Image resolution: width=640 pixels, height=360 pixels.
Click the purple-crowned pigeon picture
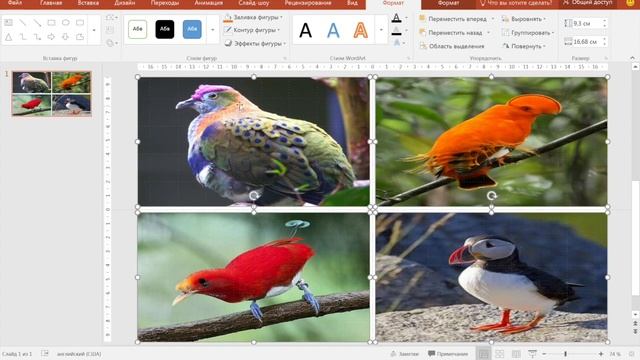253,142
